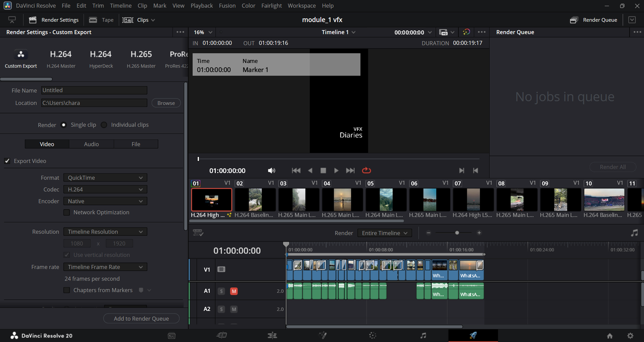Open the Format dropdown showing QuickTime
The image size is (644, 342).
click(105, 178)
